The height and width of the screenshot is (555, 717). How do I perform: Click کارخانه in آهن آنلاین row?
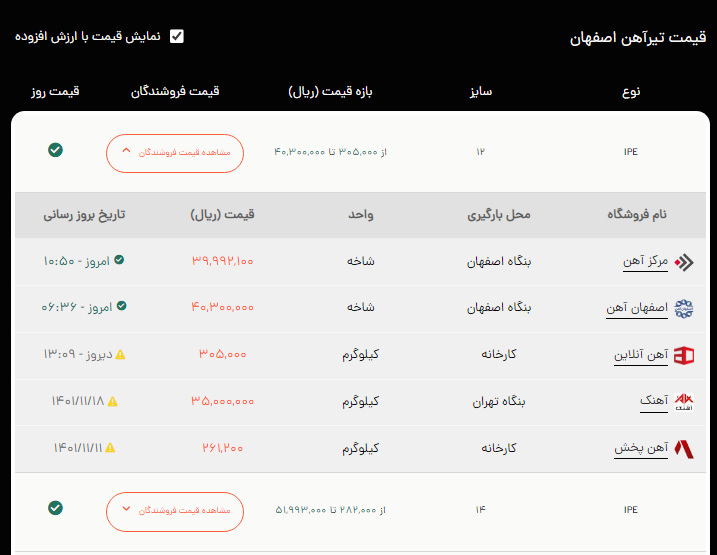[498, 354]
